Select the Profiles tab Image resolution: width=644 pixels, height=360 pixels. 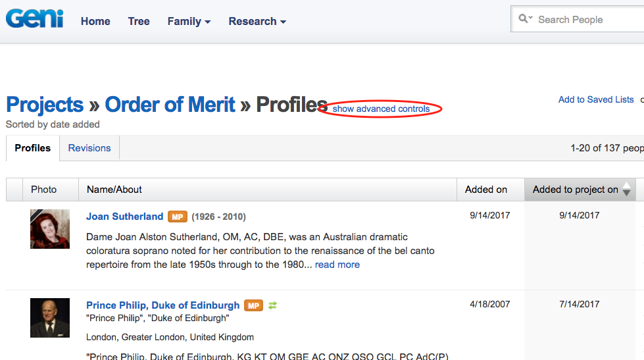coord(33,148)
